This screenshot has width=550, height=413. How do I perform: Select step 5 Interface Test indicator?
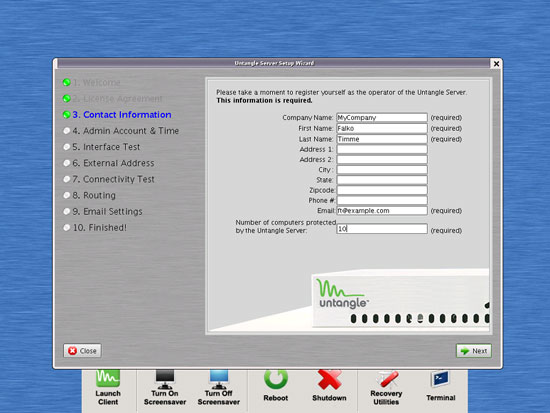(x=66, y=147)
